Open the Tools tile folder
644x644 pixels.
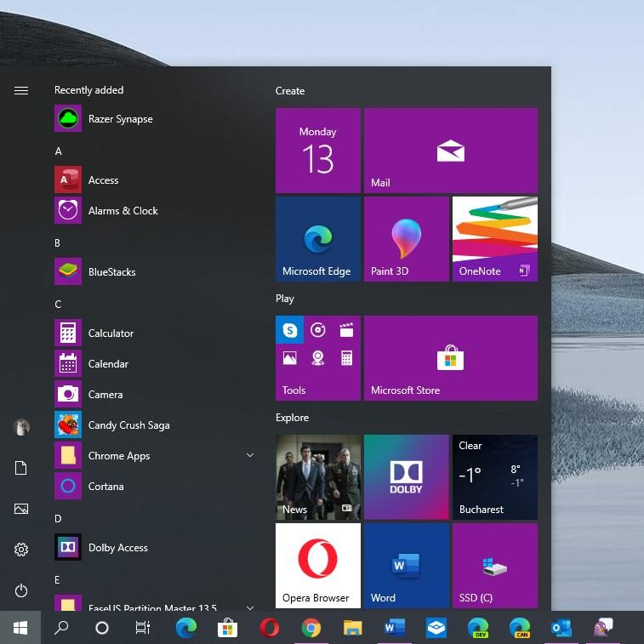tap(318, 358)
